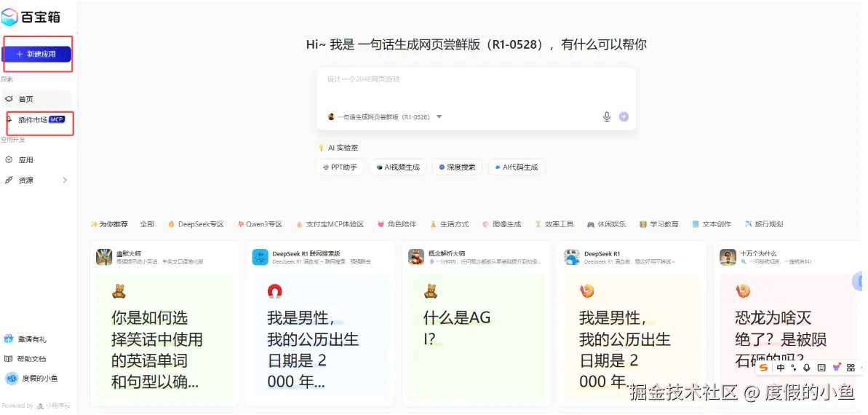
Task: Click the 幽默大师 app icon
Action: tap(104, 257)
